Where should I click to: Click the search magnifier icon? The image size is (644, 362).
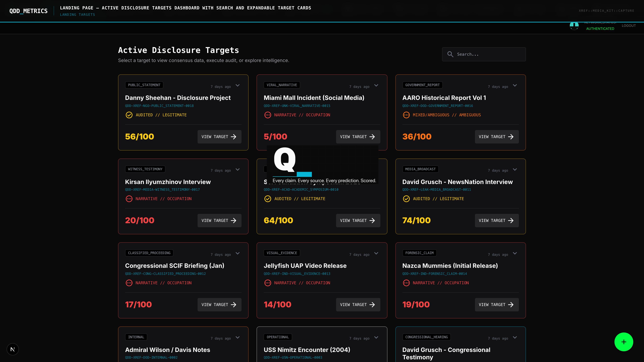[x=450, y=54]
